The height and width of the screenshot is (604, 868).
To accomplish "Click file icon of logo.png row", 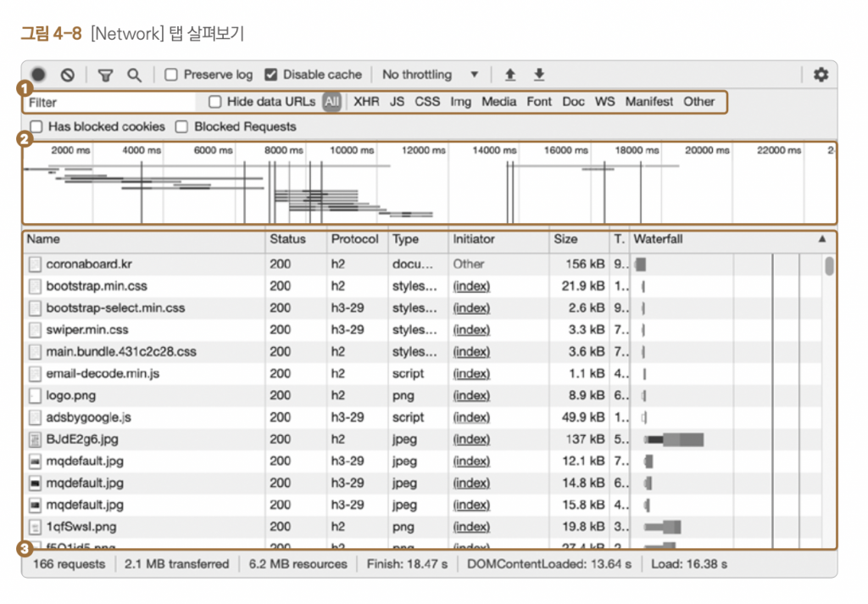I will point(35,395).
